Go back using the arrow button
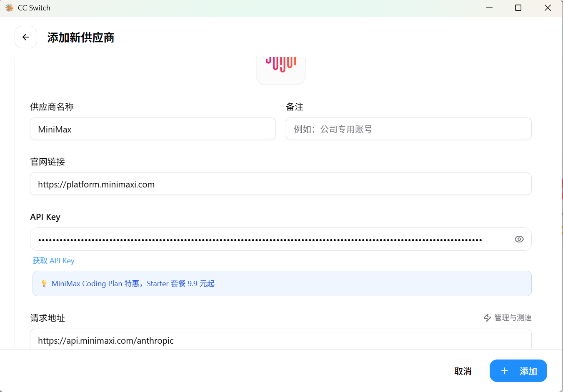The width and height of the screenshot is (563, 392). 26,37
